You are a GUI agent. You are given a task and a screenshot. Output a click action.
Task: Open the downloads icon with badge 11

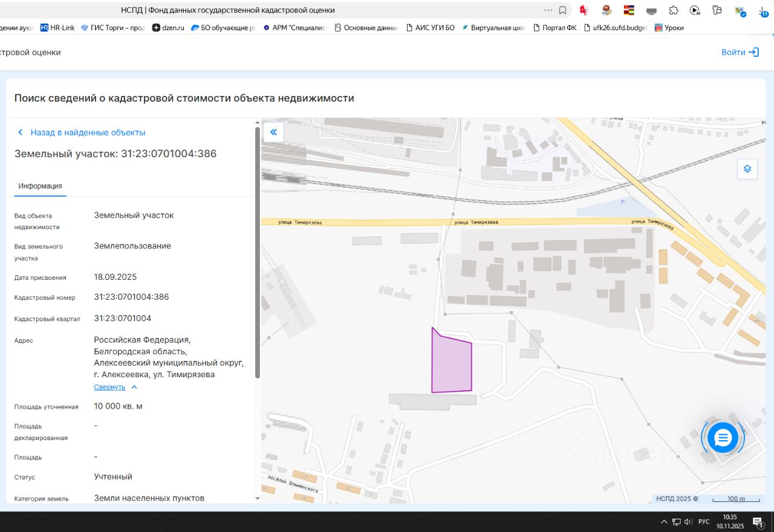click(x=763, y=11)
